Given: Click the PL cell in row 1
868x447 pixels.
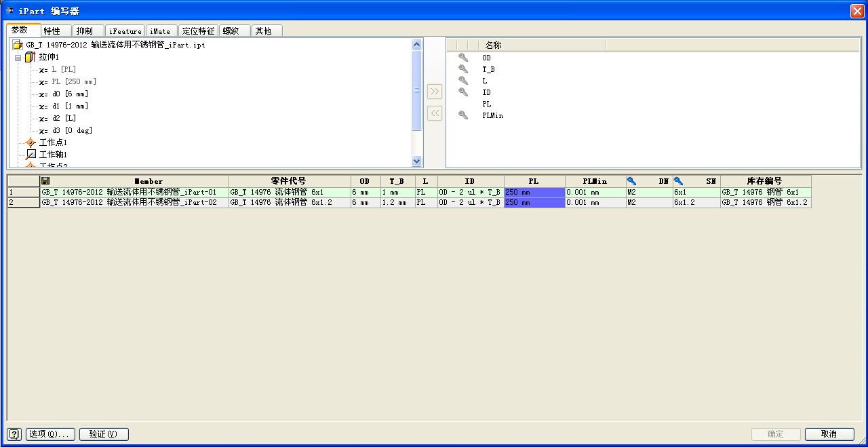Looking at the screenshot, I should tap(534, 193).
